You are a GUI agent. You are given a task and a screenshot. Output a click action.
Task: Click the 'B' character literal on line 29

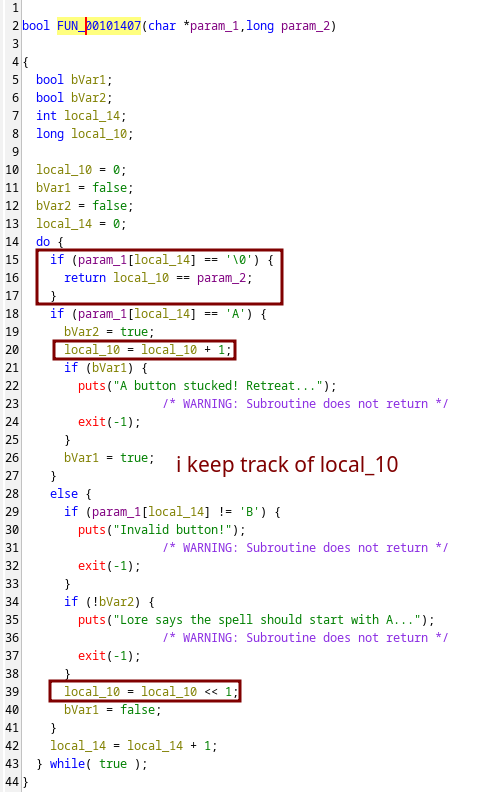[x=250, y=512]
